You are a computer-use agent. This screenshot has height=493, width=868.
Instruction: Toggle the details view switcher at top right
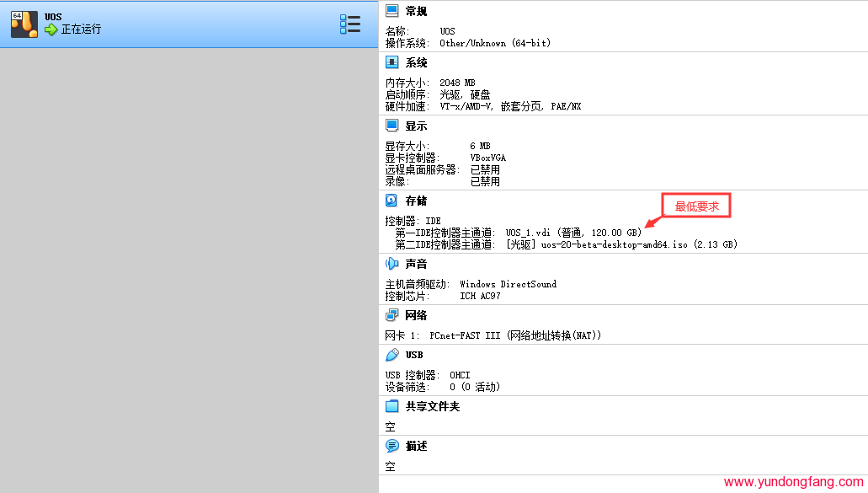[x=350, y=24]
